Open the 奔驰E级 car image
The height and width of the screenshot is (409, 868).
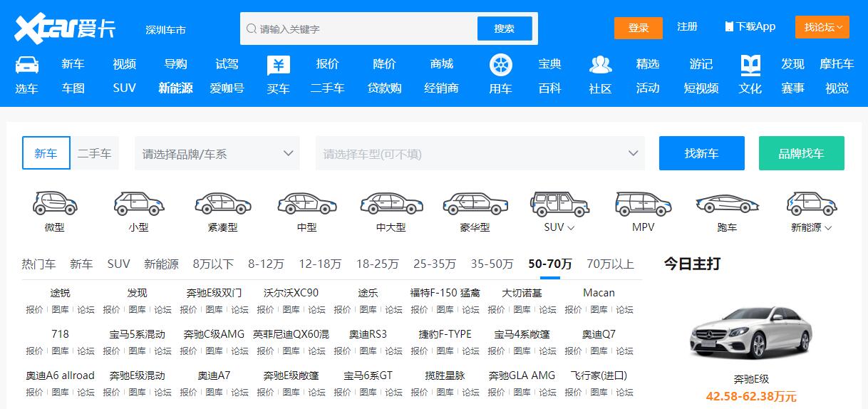pos(751,334)
